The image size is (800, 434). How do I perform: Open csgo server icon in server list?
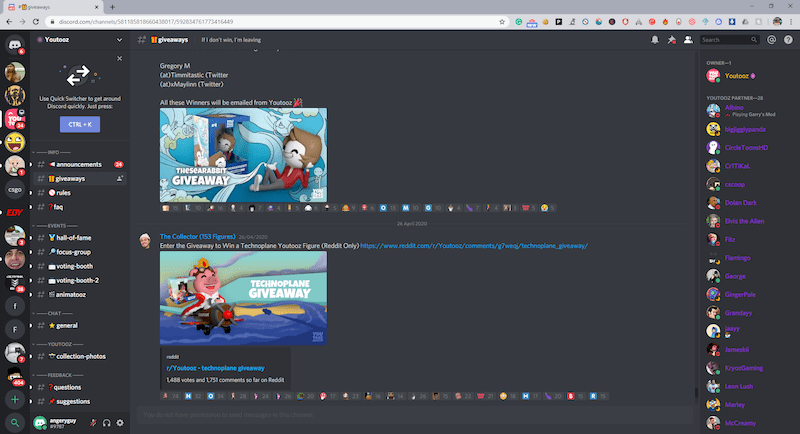pos(15,189)
